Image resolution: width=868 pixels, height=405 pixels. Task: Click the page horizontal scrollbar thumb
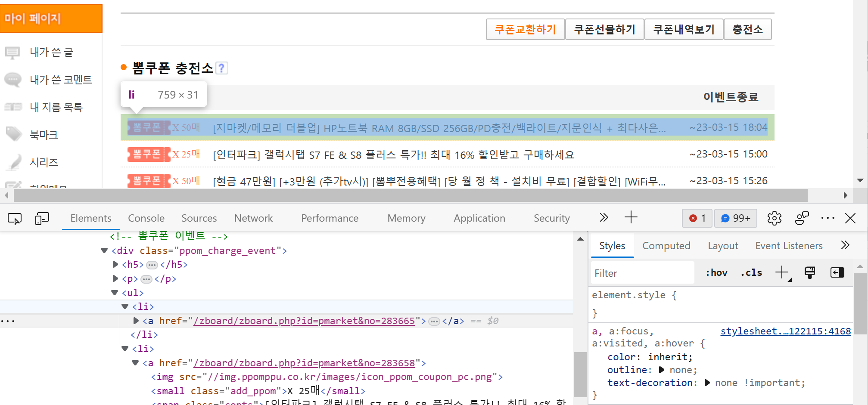[411, 195]
